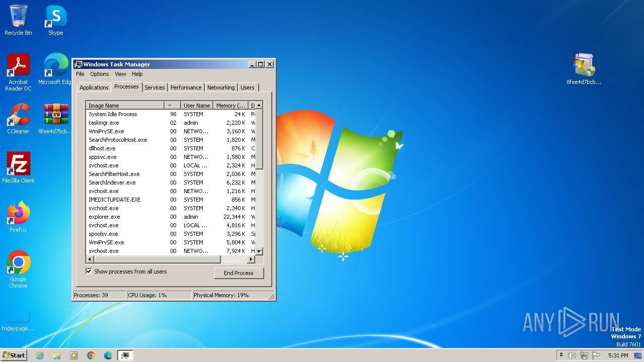Click the Processes: 39 status entry
This screenshot has height=362, width=644.
(100, 295)
